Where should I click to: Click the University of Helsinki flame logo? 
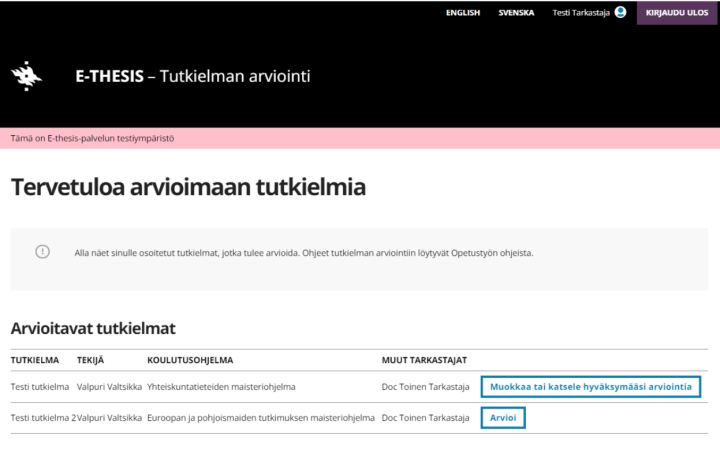click(27, 76)
